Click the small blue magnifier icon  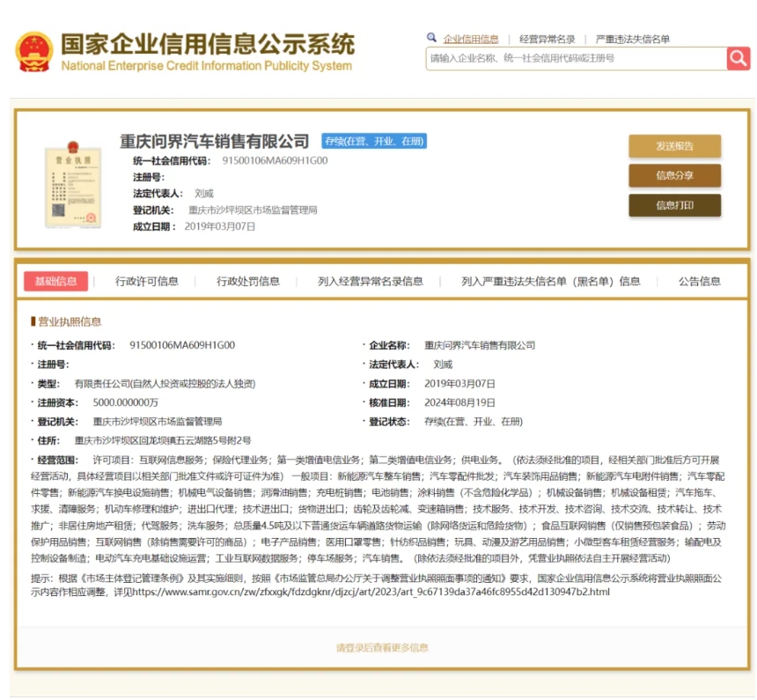point(431,37)
